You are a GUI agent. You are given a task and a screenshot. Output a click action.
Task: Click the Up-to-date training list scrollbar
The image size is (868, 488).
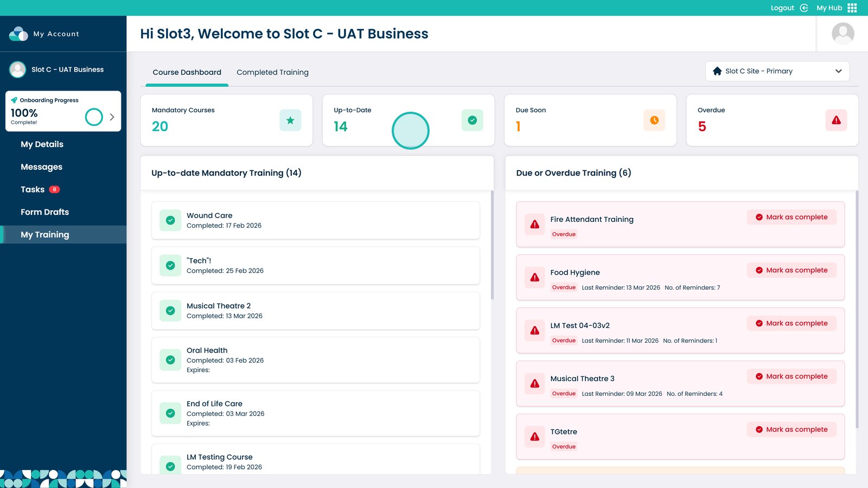point(492,245)
